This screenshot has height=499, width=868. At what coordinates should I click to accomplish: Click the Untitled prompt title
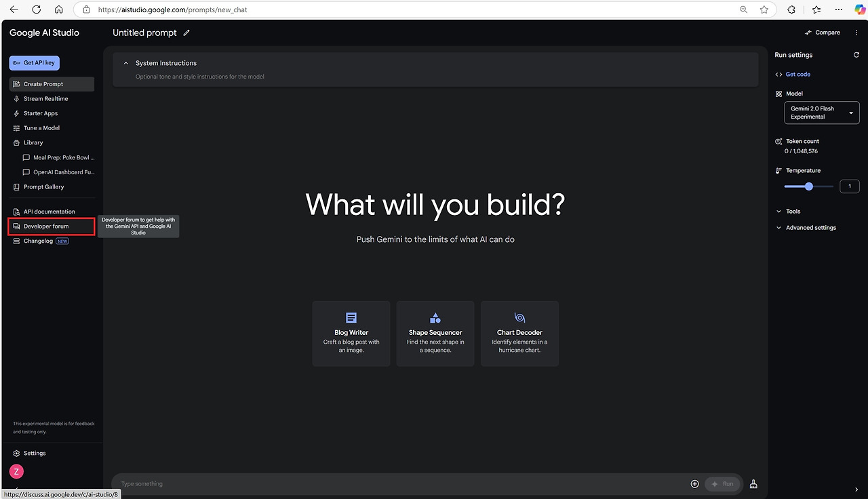pyautogui.click(x=144, y=33)
